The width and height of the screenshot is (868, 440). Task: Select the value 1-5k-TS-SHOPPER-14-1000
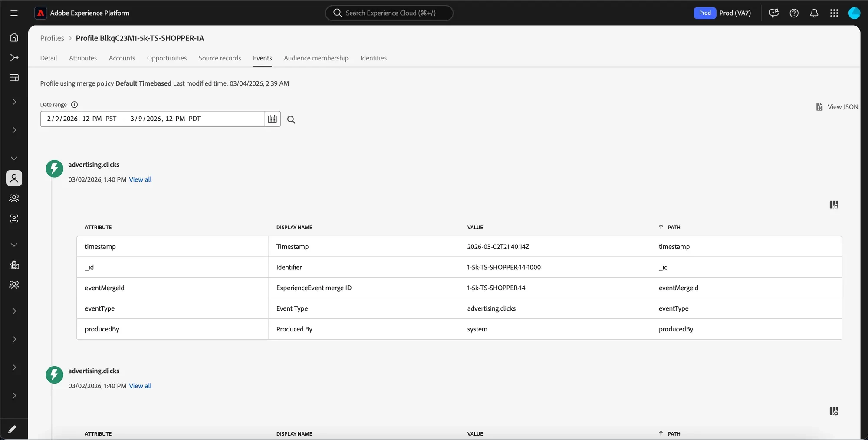coord(504,267)
